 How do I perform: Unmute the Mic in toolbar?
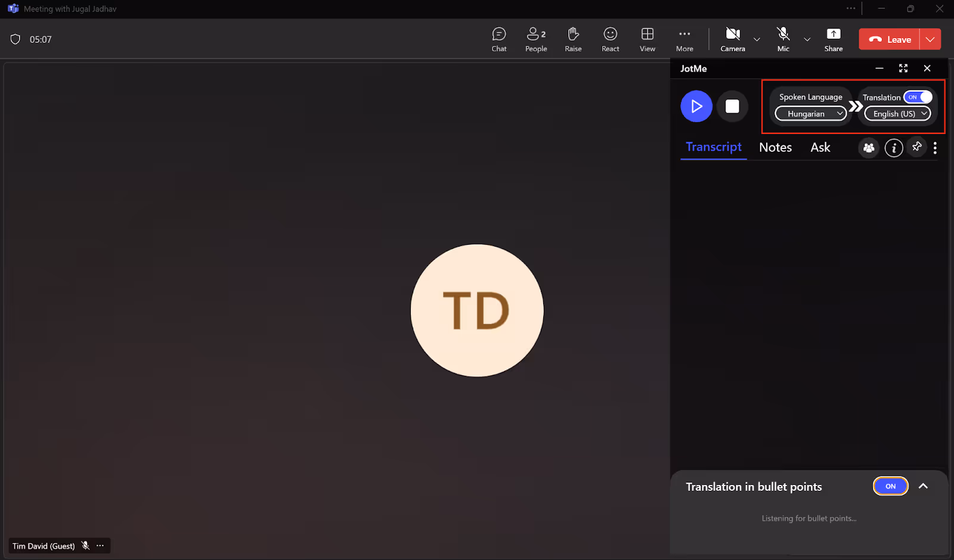(x=783, y=39)
